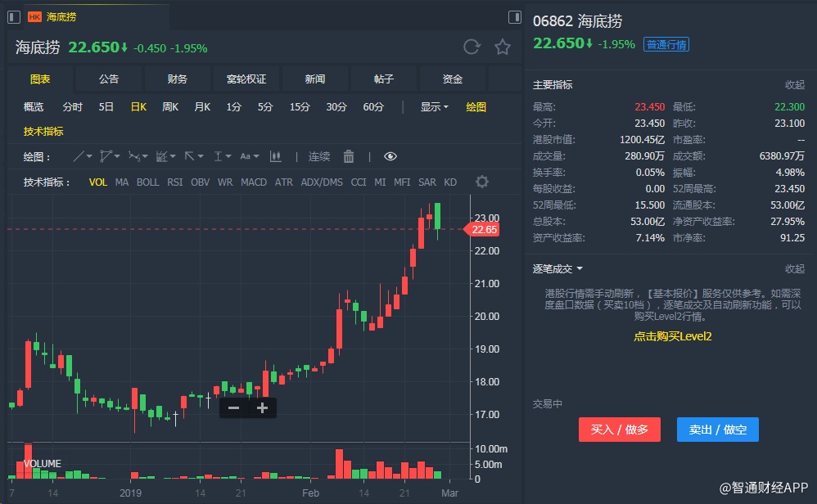Click the candlestick chart style icon

pyautogui.click(x=276, y=156)
